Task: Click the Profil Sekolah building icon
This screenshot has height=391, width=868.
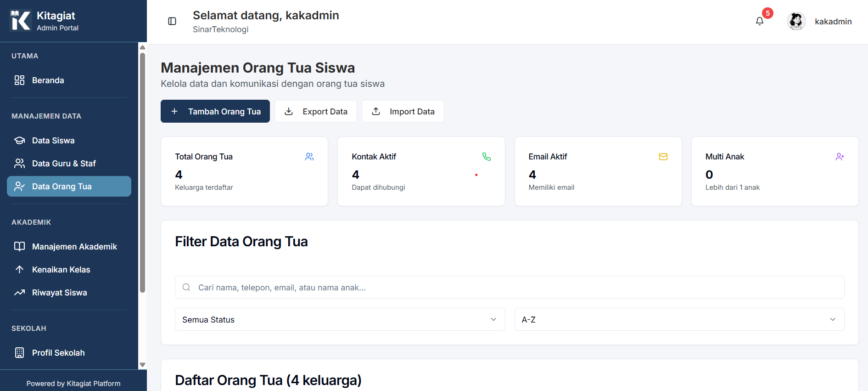Action: pos(19,353)
